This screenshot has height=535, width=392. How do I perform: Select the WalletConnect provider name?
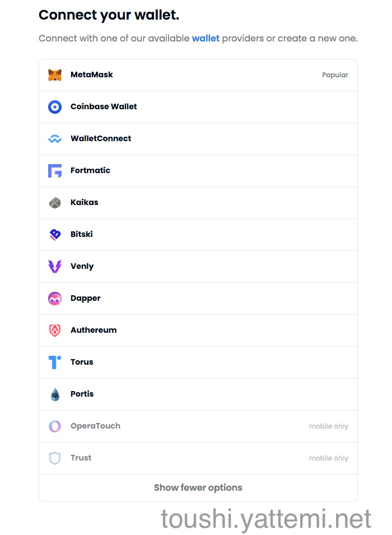click(x=101, y=138)
